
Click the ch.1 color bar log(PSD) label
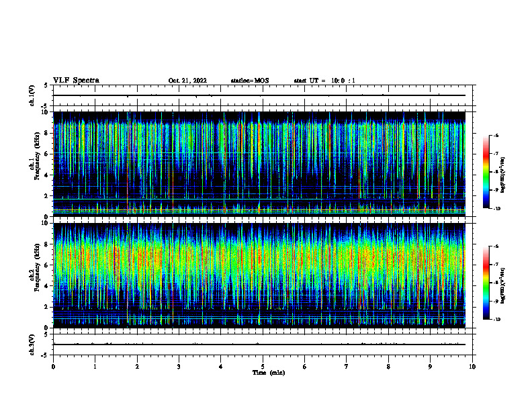(x=503, y=175)
